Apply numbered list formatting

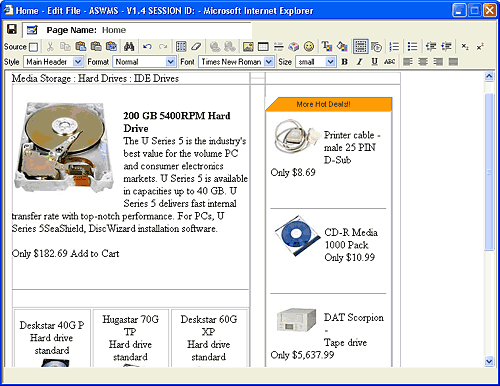394,46
